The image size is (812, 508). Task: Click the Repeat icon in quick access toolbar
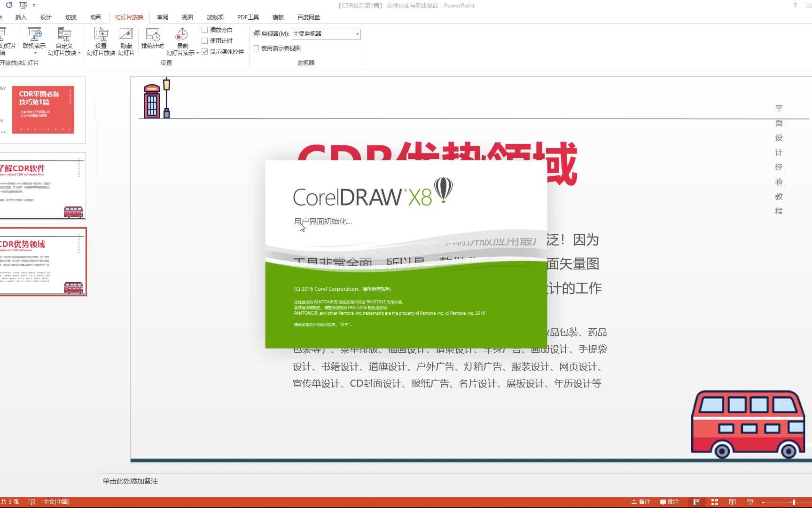[9, 5]
